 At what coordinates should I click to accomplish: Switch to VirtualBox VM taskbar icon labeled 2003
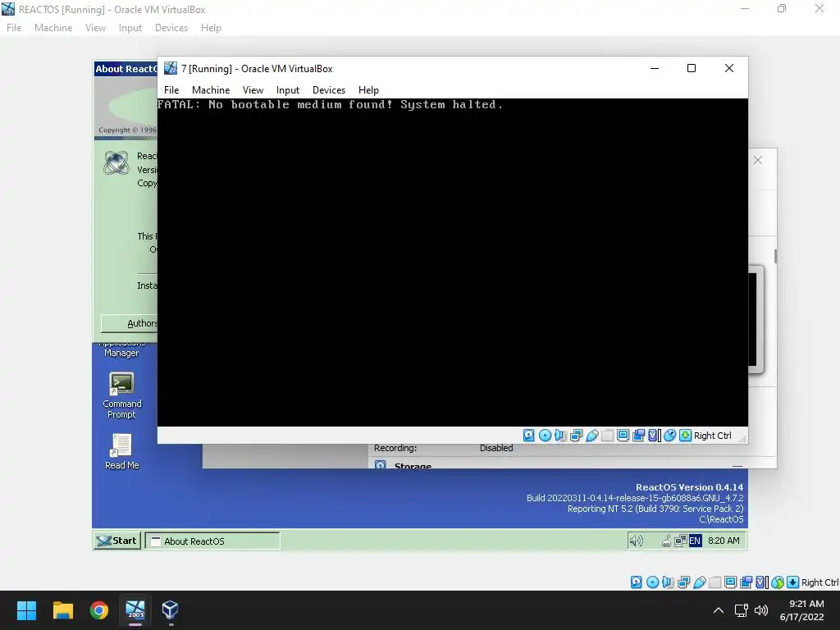[135, 610]
